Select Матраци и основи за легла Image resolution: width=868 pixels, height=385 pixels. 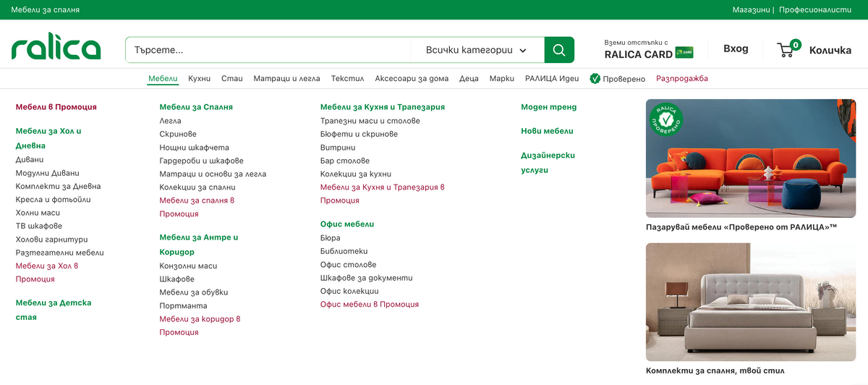(x=213, y=174)
